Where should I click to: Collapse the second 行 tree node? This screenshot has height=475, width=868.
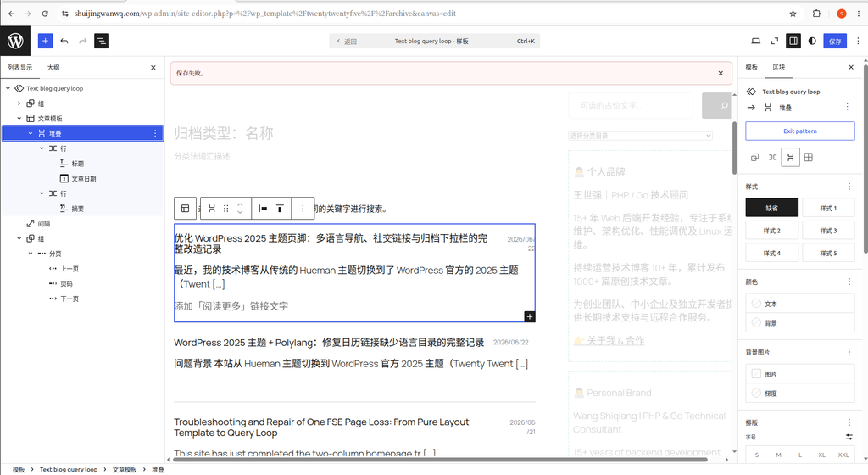pos(42,193)
